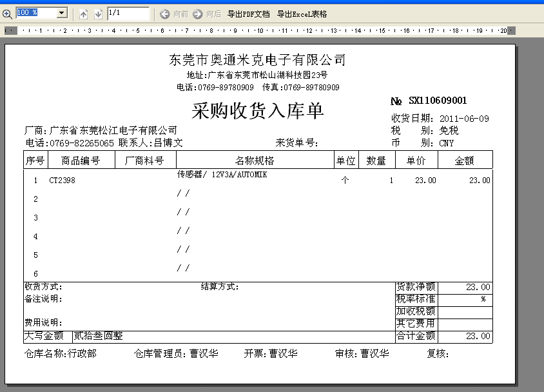Click the 税率标准 label
Screen dimensions: 544x392
point(416,299)
